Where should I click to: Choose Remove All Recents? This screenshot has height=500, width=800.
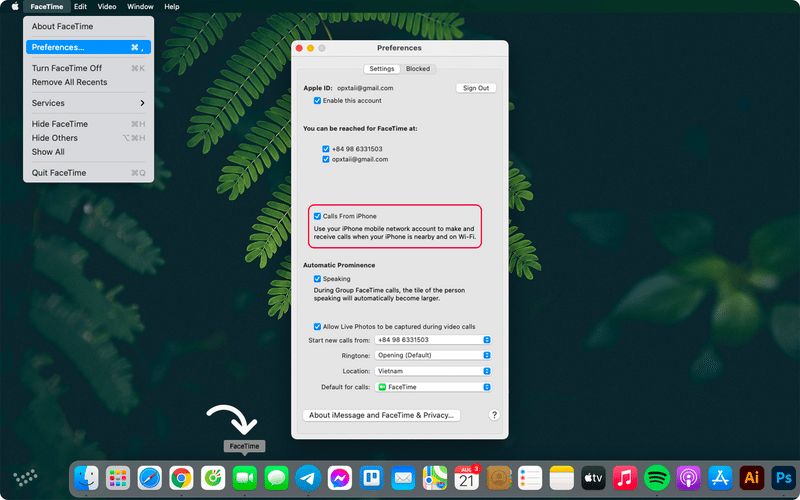click(x=88, y=82)
